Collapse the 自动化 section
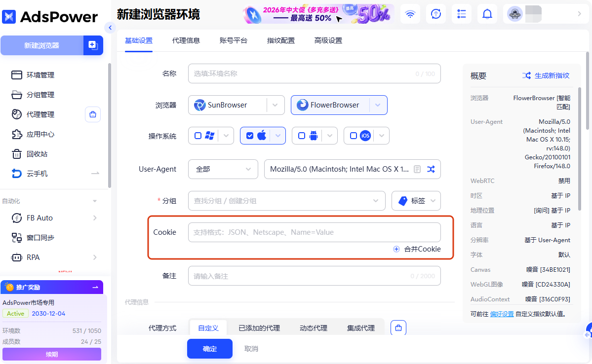The image size is (592, 364). click(95, 201)
